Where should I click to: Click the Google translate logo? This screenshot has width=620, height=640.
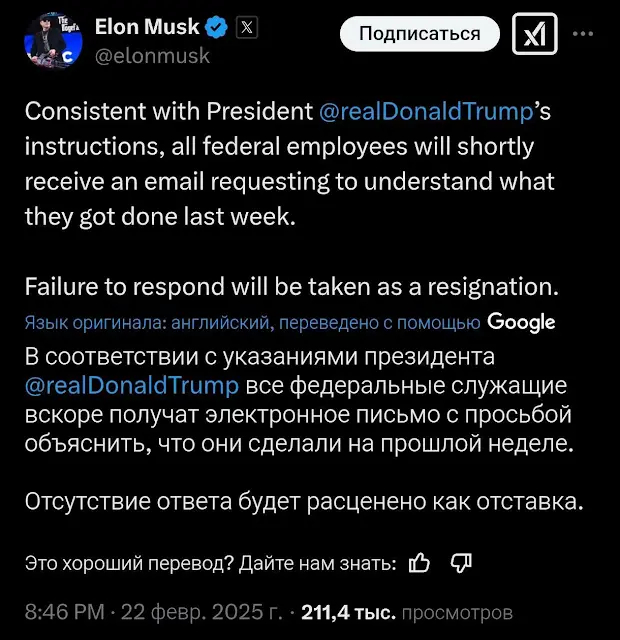[x=521, y=322]
